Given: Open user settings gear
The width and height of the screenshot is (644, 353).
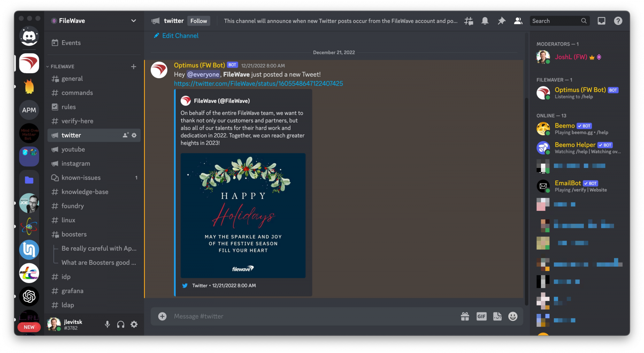Looking at the screenshot, I should [x=134, y=324].
